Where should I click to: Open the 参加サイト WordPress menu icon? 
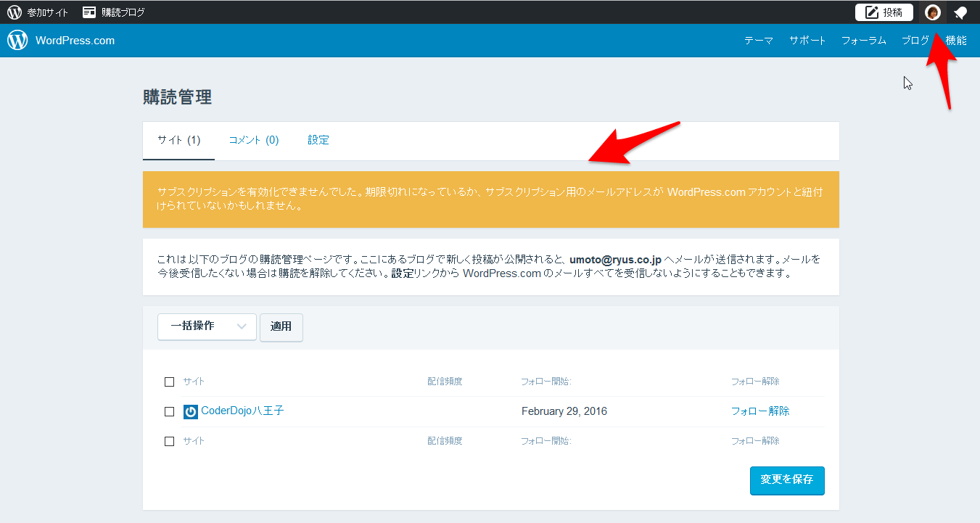[15, 12]
